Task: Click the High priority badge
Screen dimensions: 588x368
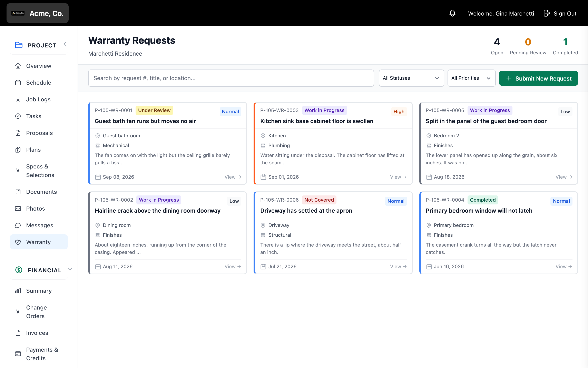Action: coord(399,112)
